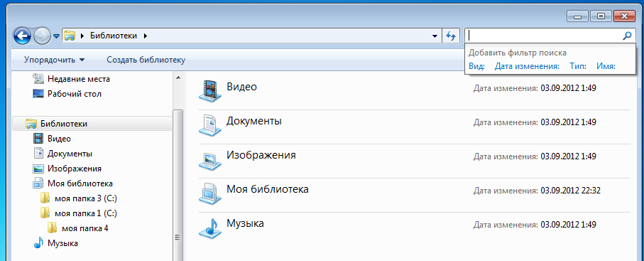Click the document icon beside tree Документы

38,154
